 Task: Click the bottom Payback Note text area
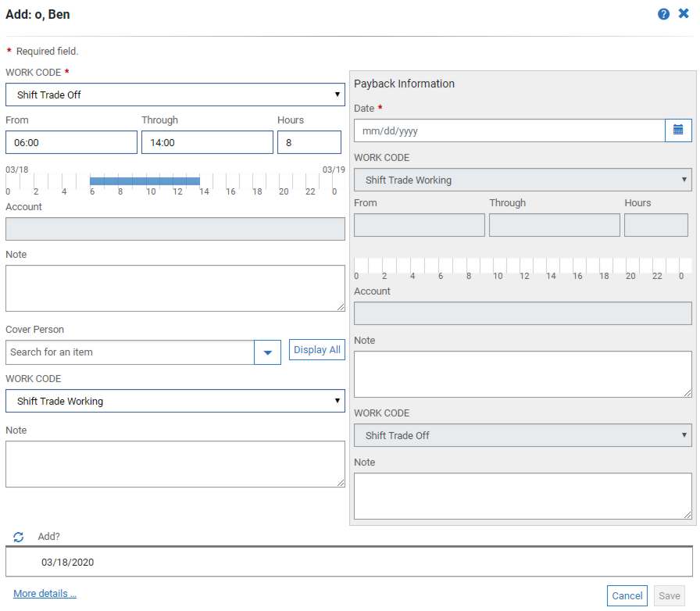523,495
